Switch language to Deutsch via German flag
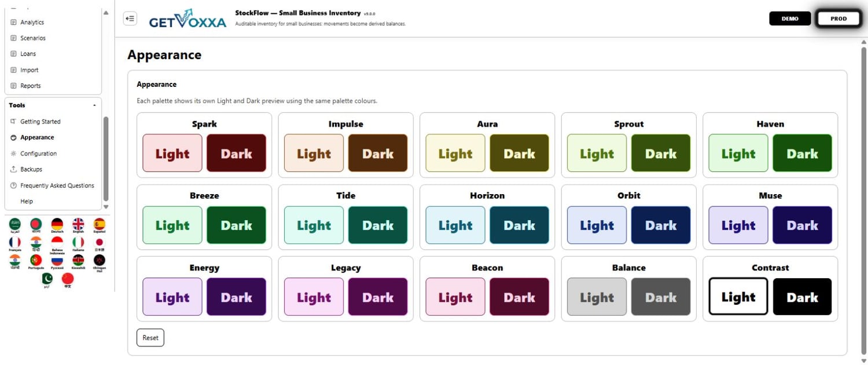The width and height of the screenshot is (868, 365). pyautogui.click(x=57, y=224)
